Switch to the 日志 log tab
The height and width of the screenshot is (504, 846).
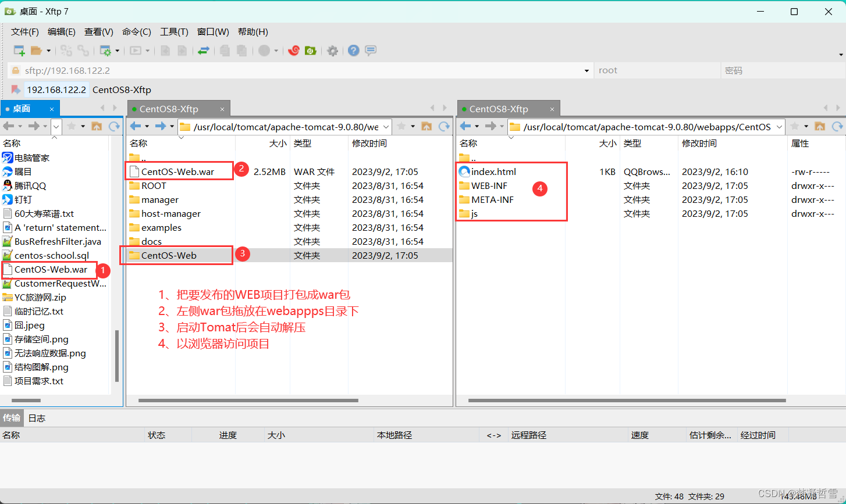[x=37, y=418]
